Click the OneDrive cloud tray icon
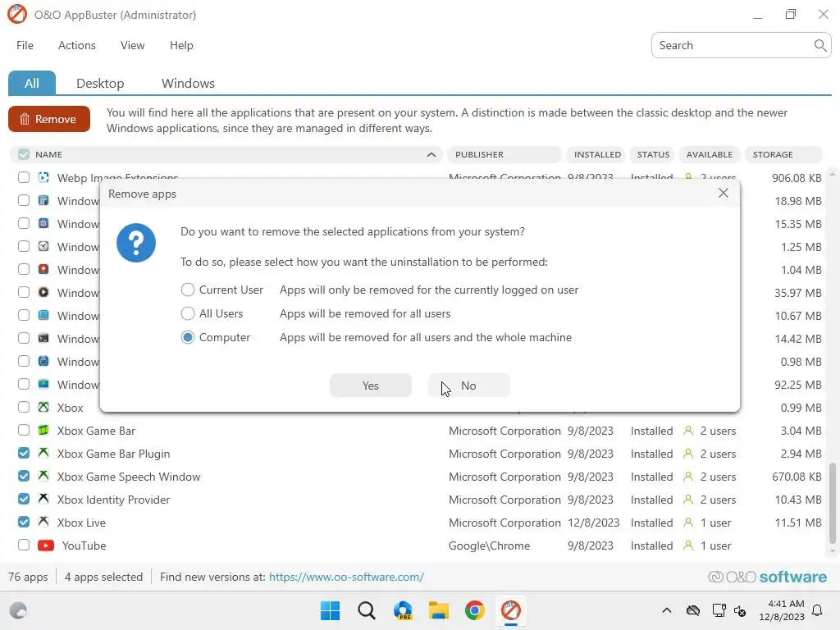 click(x=693, y=610)
